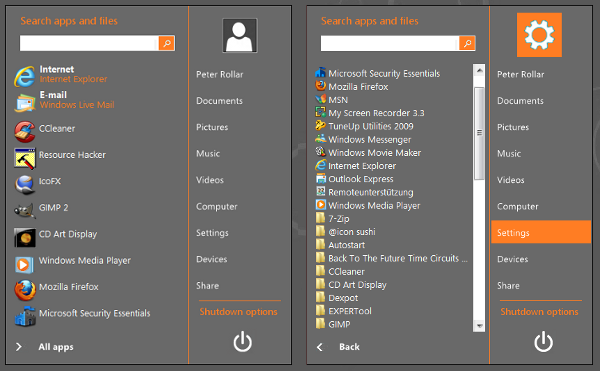Viewport: 600px width, 371px height.
Task: Click Peter Rollar name in right menu
Action: pyautogui.click(x=520, y=75)
